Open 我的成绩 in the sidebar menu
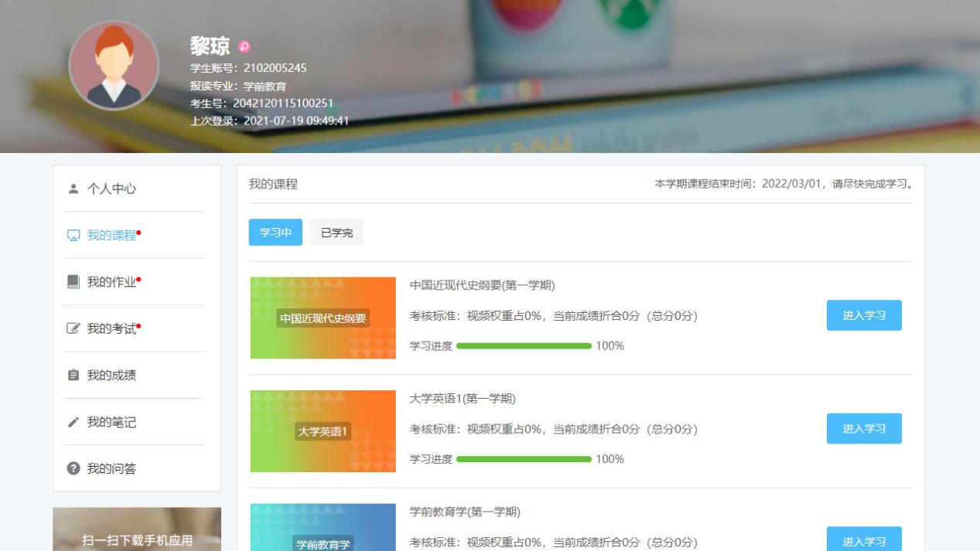Screen dimensions: 980x551 tap(111, 376)
